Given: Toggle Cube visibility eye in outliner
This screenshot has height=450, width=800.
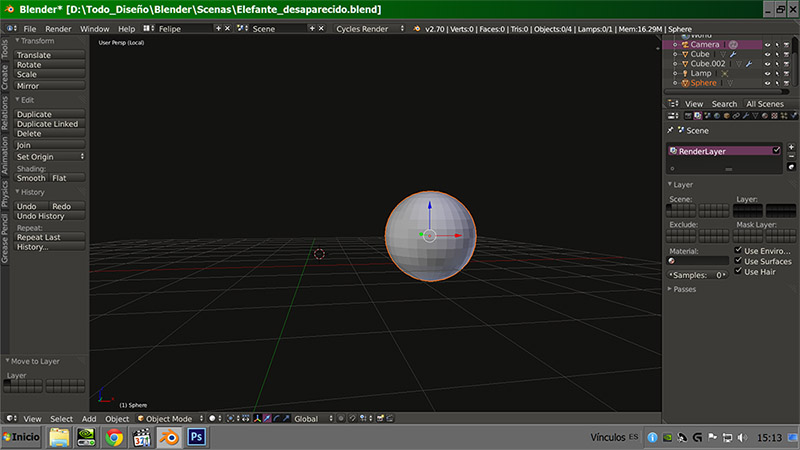Looking at the screenshot, I should [767, 54].
